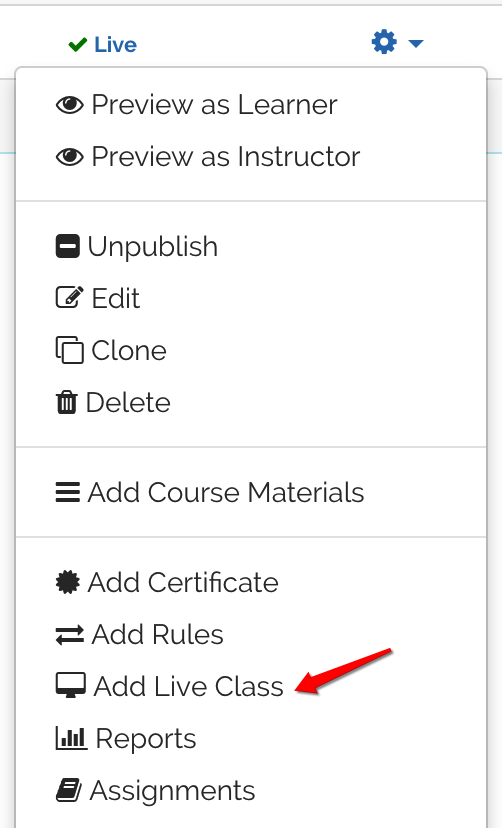Click the green checkmark next to Live
Image resolution: width=502 pixels, height=828 pixels.
click(78, 45)
